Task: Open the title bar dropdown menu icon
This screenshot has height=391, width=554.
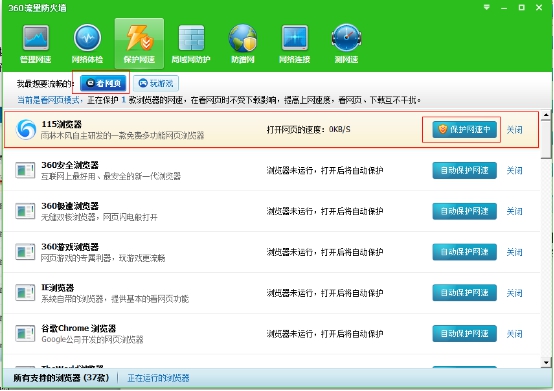Action: point(487,7)
